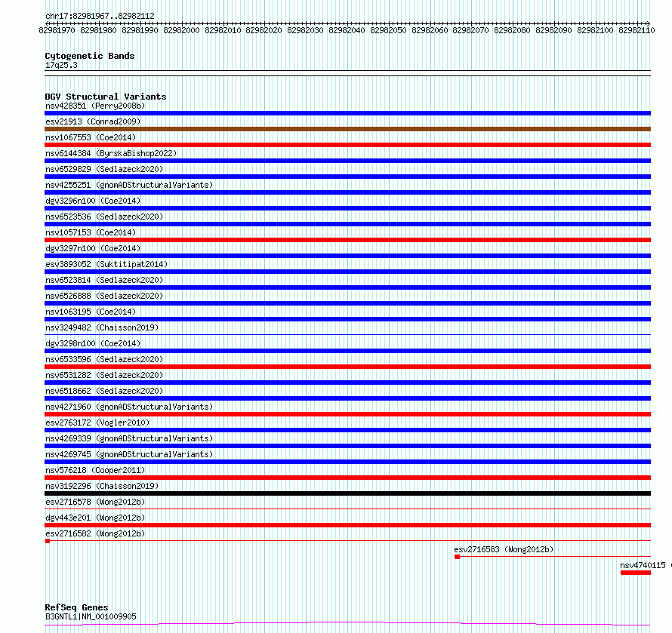Viewport: 672px width, 633px height.
Task: Open the nsv1067553 (Coe2014) variant label
Action: tap(91, 137)
